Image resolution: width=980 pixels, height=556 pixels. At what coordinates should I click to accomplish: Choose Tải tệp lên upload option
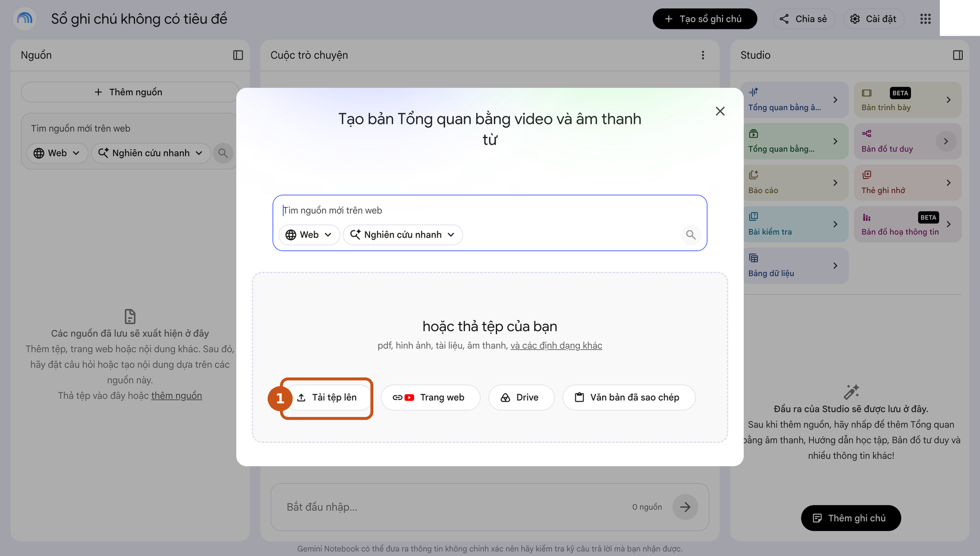pos(327,397)
